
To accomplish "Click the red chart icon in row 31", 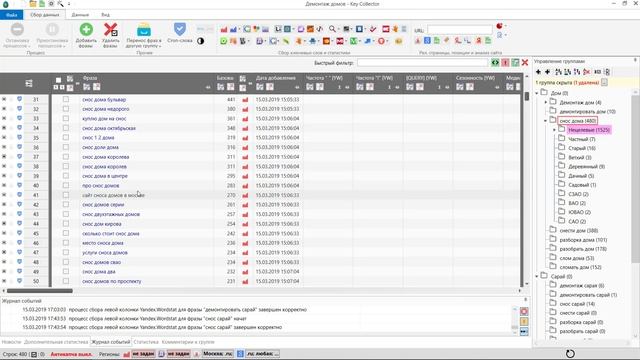I will 245,100.
